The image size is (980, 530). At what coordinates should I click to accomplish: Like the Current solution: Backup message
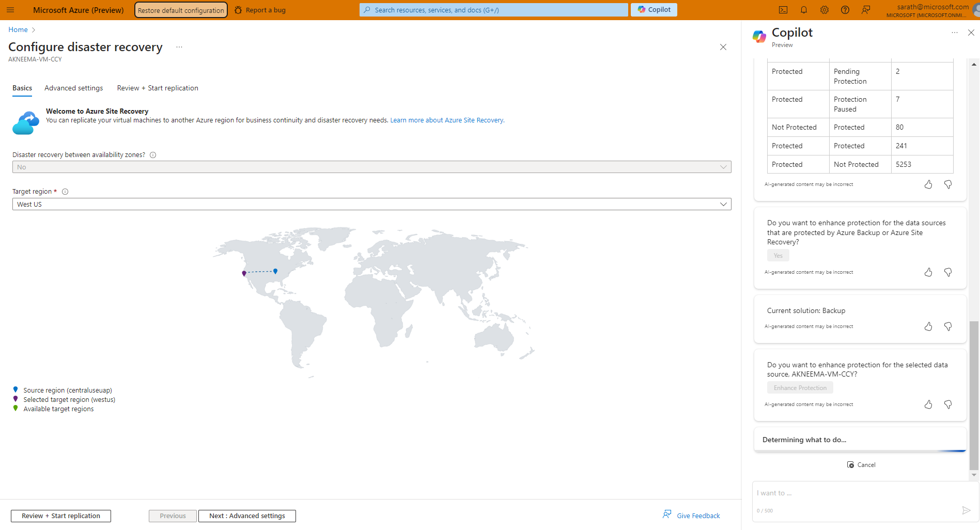click(x=928, y=326)
